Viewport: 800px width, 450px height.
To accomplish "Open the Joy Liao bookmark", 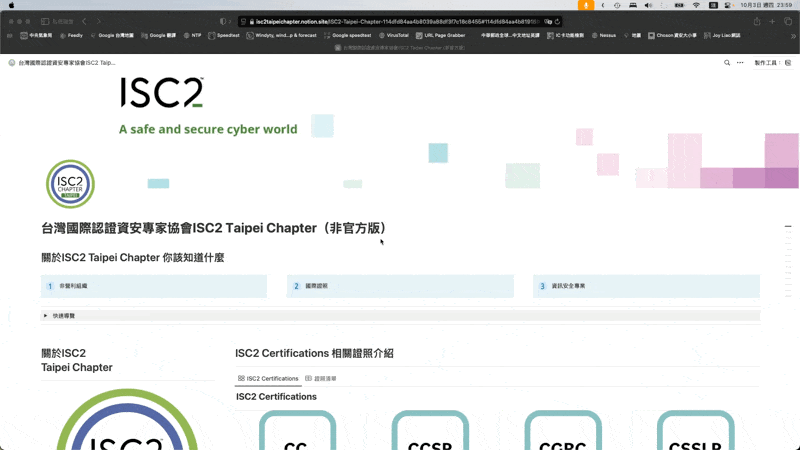I will (x=722, y=35).
